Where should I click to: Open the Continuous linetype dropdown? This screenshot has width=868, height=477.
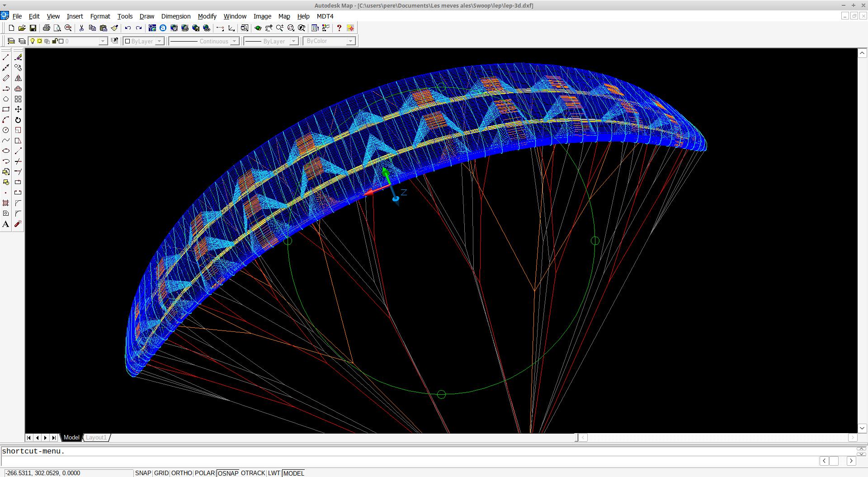(234, 41)
